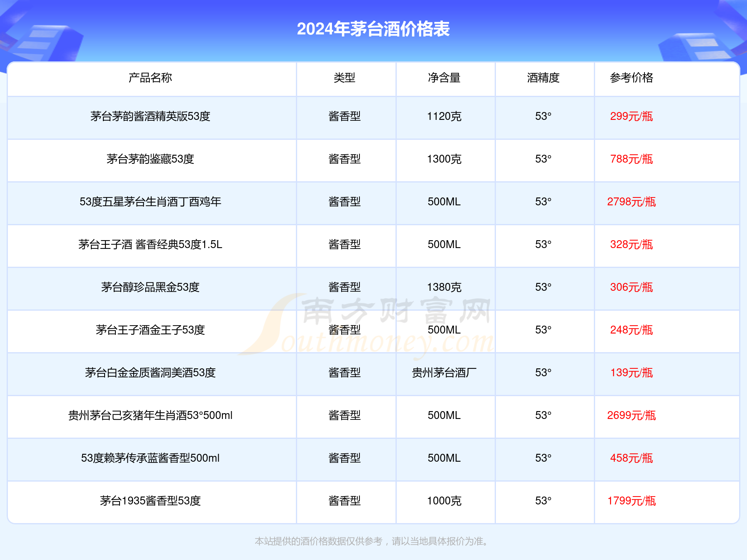The width and height of the screenshot is (747, 560).
Task: Click 53° in the 茅台醇珍品黑金 row
Action: point(543,287)
